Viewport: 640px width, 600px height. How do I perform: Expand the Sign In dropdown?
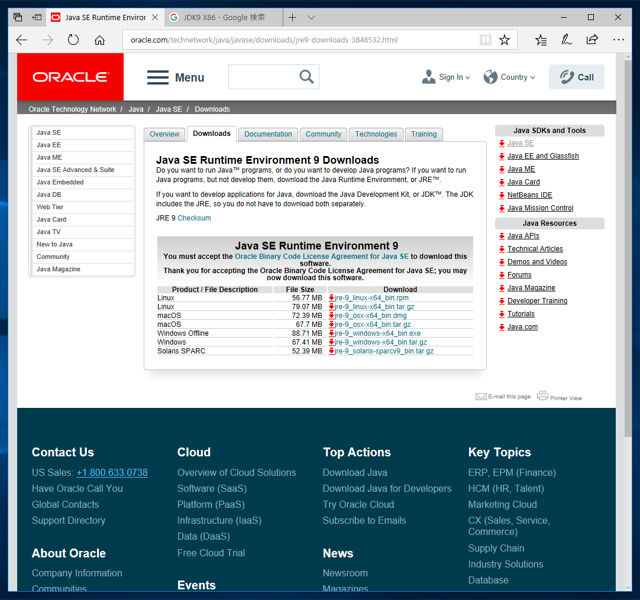point(446,77)
